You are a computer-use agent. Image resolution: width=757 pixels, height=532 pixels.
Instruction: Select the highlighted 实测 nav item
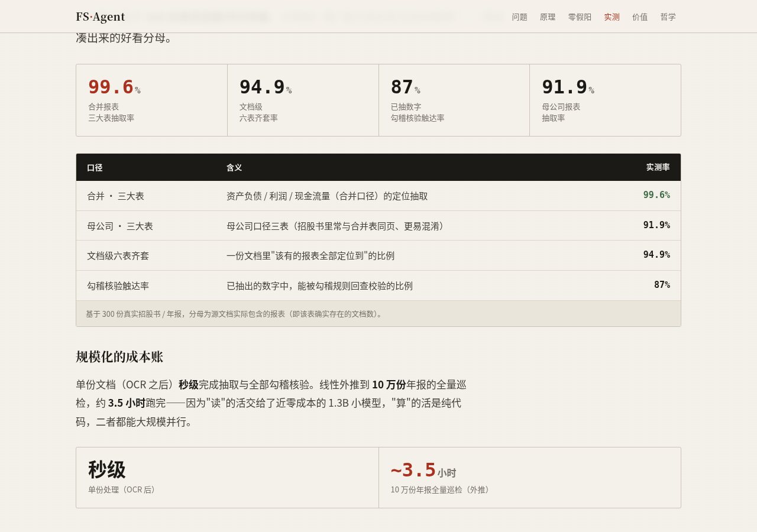[x=612, y=17]
